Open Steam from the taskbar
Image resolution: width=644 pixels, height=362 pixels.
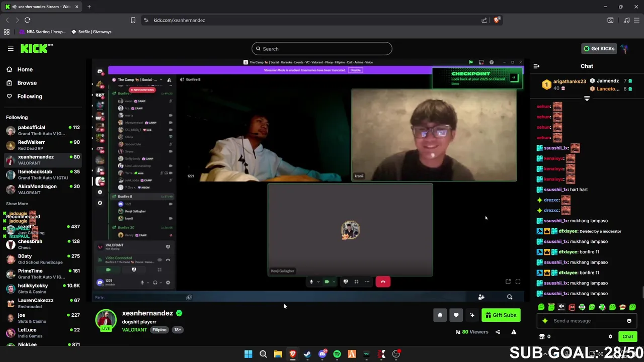pos(307,354)
